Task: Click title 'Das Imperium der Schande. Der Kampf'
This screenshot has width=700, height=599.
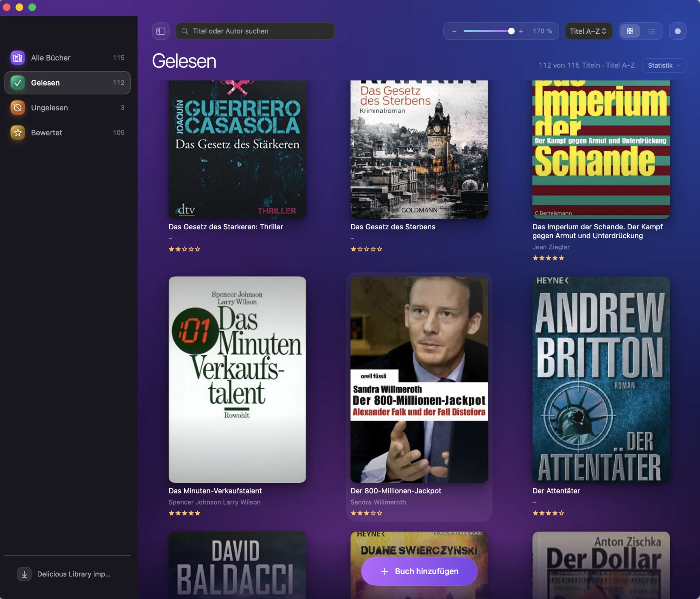Action: pyautogui.click(x=598, y=227)
